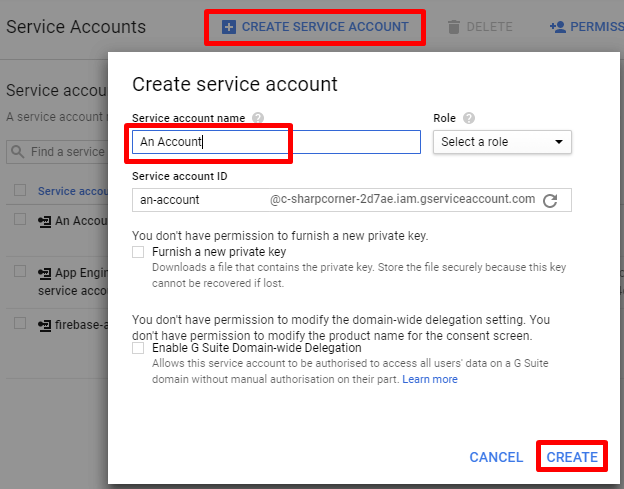Click the App Engine service account icon
Viewport: 624px width, 489px height.
pyautogui.click(x=45, y=273)
